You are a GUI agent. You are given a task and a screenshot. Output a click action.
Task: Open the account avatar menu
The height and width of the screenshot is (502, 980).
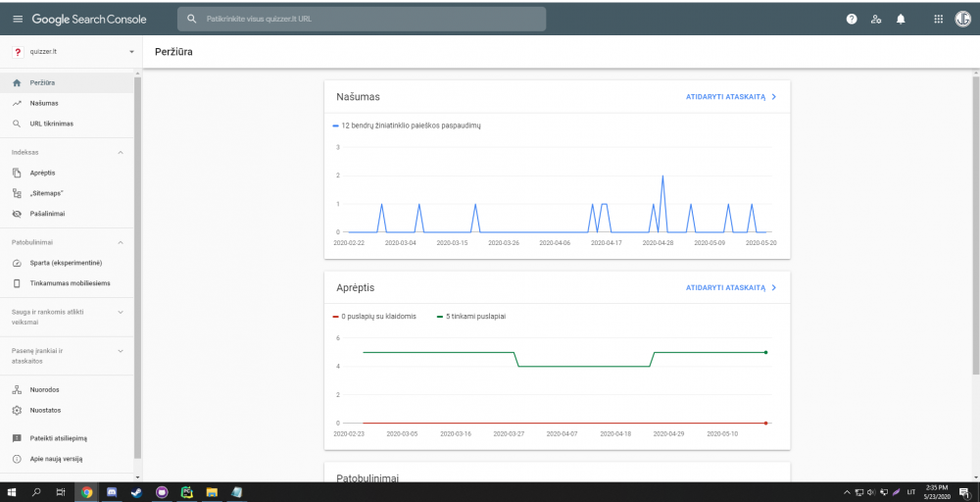962,20
